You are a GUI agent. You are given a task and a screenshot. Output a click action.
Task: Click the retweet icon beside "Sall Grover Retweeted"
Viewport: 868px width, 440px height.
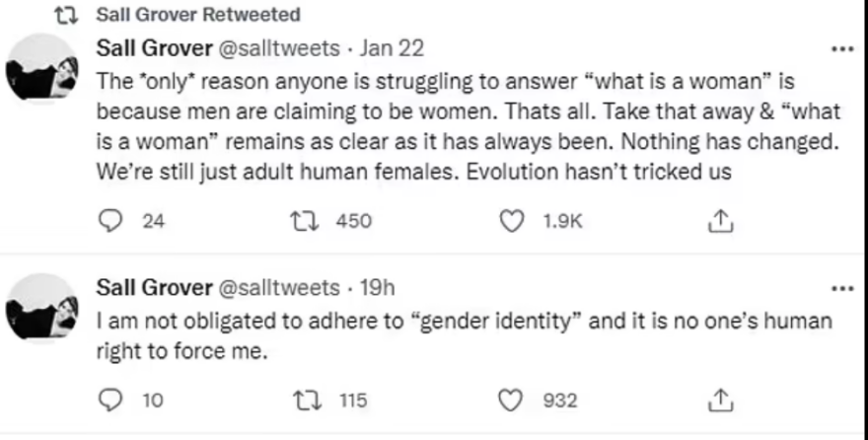coord(72,15)
